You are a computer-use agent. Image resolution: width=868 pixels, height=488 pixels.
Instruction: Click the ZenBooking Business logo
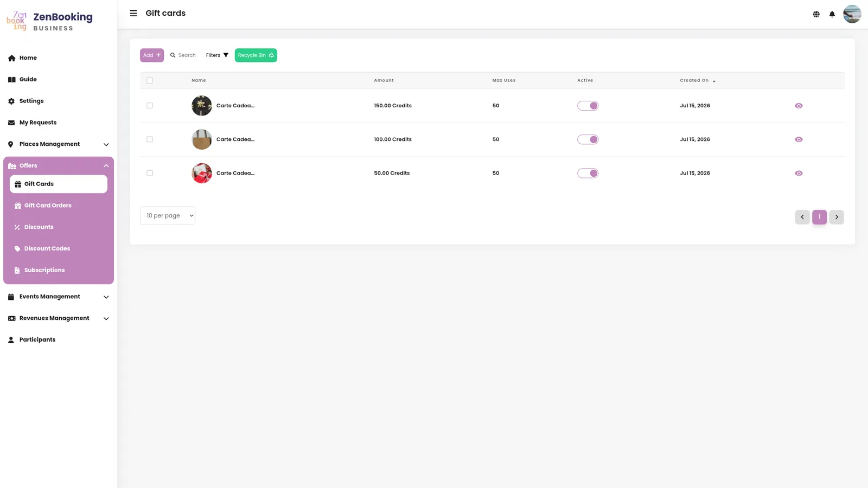pyautogui.click(x=49, y=21)
